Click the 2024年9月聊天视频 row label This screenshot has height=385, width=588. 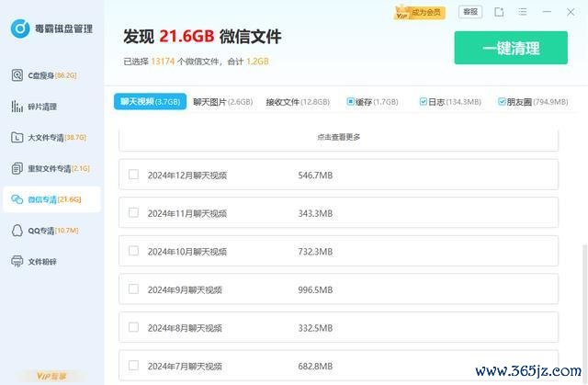click(185, 289)
